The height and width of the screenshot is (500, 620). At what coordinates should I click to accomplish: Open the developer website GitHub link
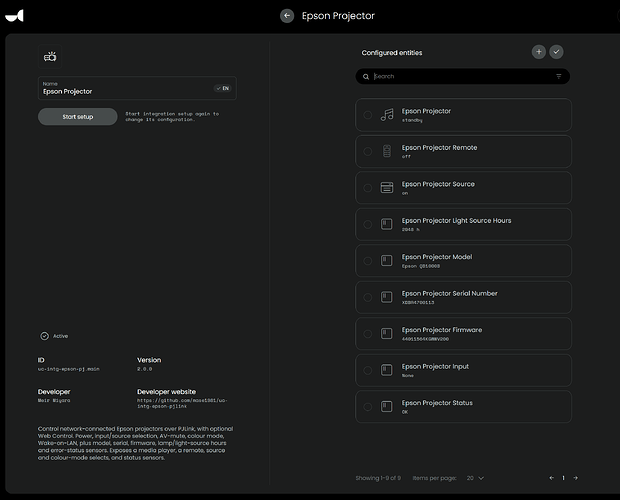[182, 403]
